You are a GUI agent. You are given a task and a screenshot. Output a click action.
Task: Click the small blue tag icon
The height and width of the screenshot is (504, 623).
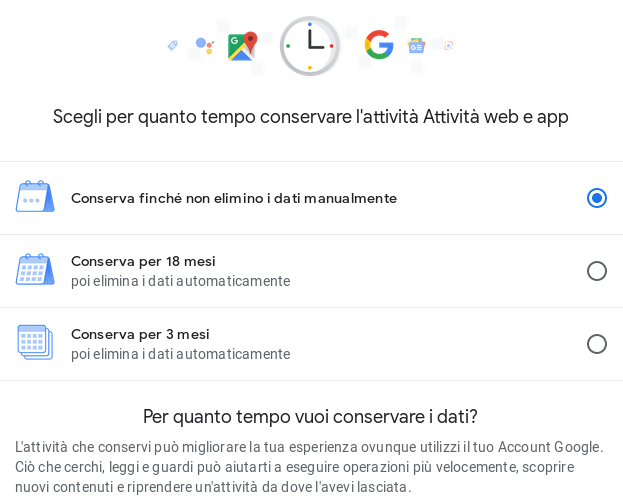[173, 45]
